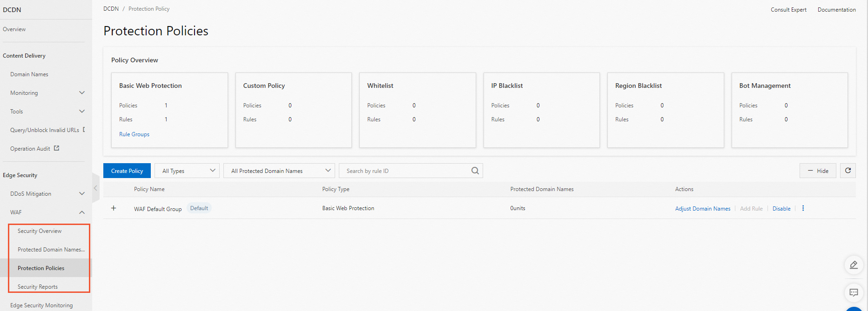This screenshot has width=868, height=311.
Task: Click the Operation Audit external link icon
Action: 56,148
